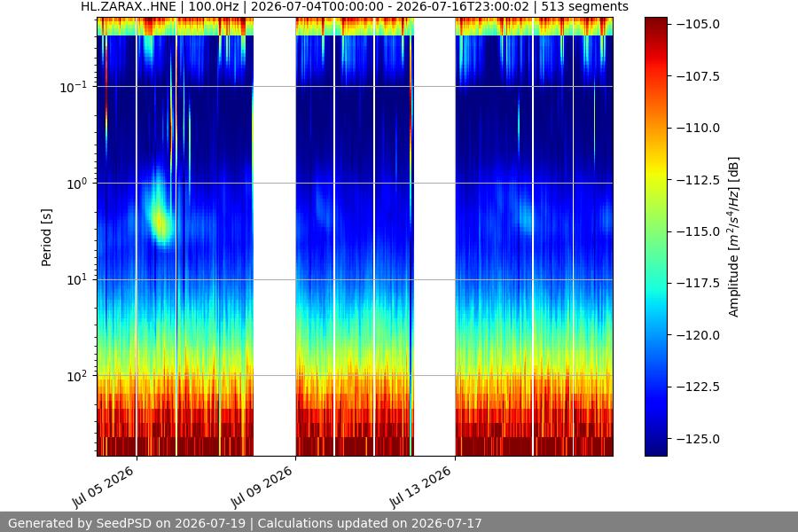
Task: Click the 10¹ period tick label
Action: (77, 280)
